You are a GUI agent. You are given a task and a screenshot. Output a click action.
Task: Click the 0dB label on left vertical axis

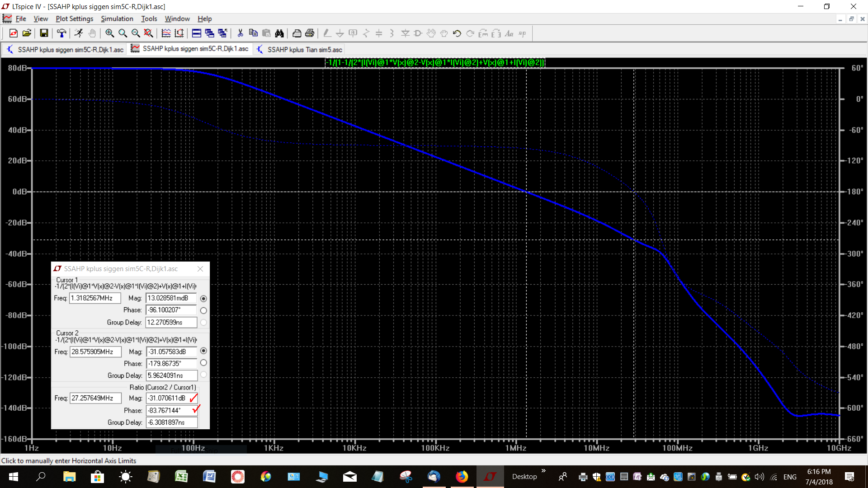click(x=19, y=192)
